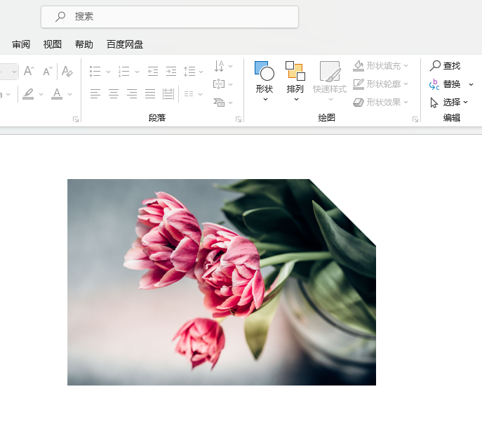Open the 帮助 help tab

[84, 44]
